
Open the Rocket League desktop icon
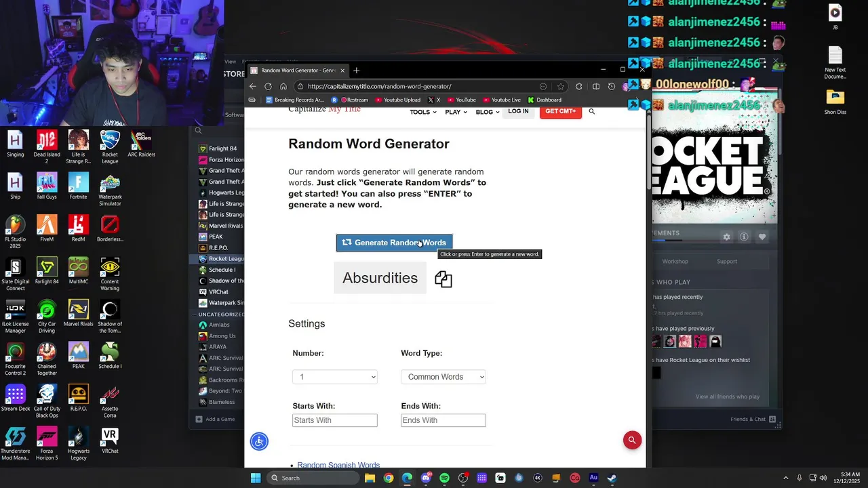point(110,147)
